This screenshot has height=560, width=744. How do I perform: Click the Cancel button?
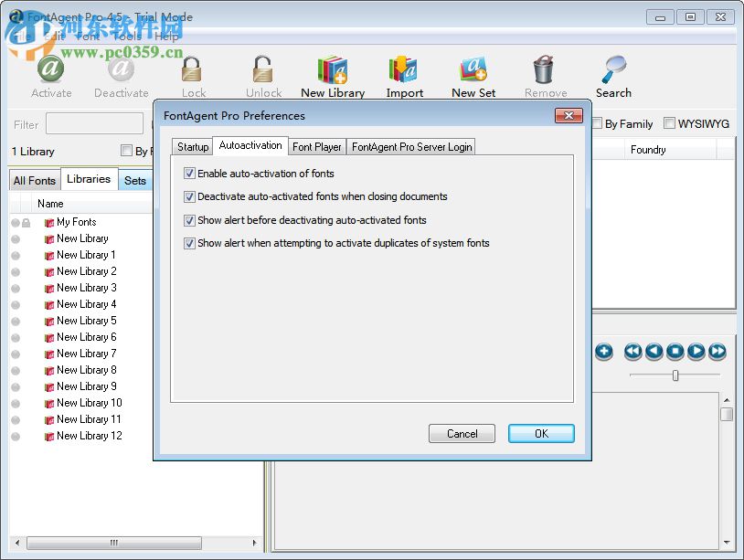coord(462,433)
